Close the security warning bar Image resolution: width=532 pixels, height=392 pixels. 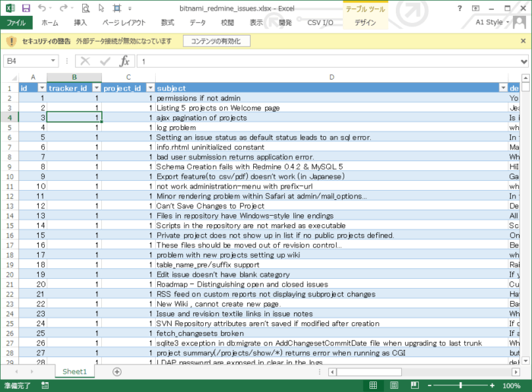(523, 41)
